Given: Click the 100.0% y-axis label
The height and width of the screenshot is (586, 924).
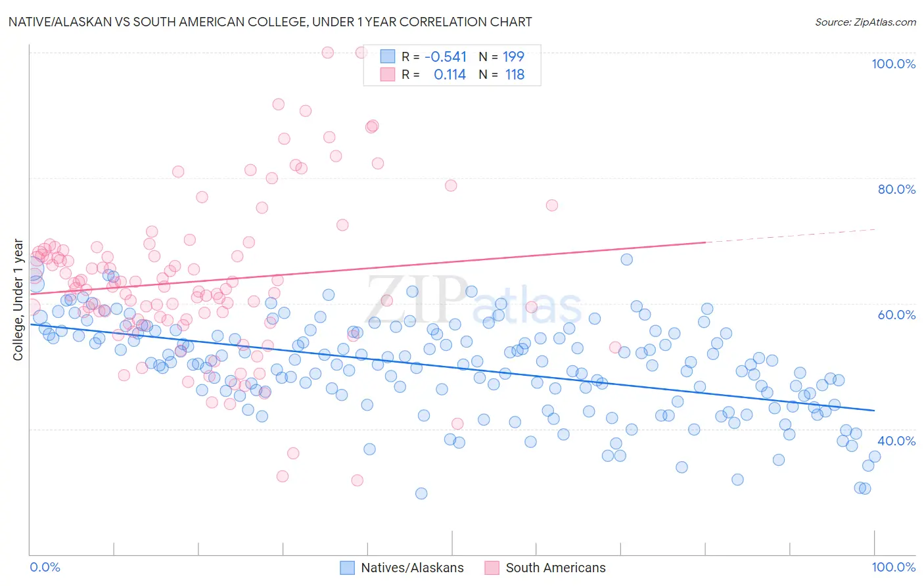Looking at the screenshot, I should pyautogui.click(x=894, y=64).
